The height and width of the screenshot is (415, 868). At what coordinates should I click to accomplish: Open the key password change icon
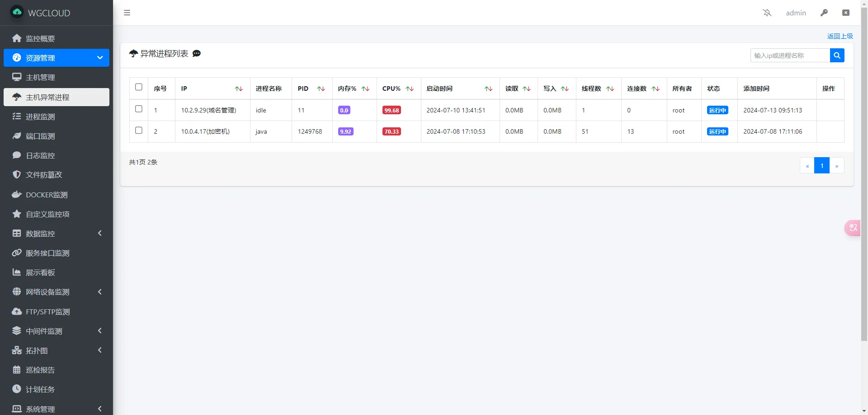coord(824,13)
